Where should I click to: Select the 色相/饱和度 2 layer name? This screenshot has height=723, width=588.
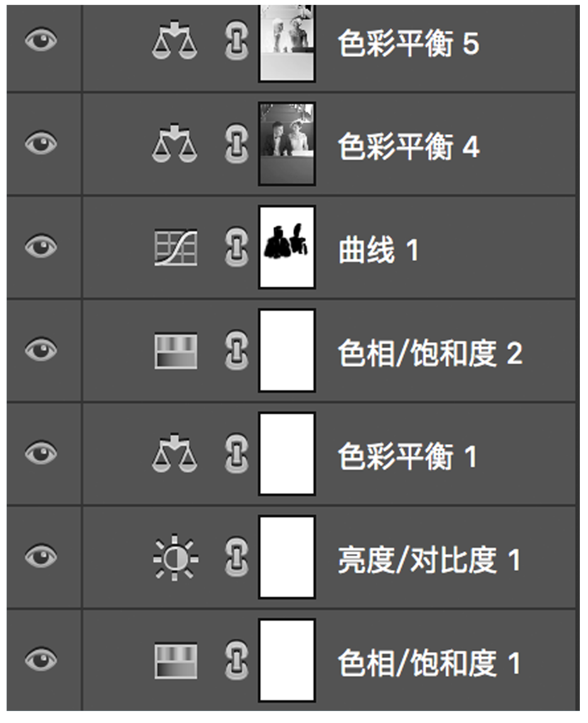430,354
